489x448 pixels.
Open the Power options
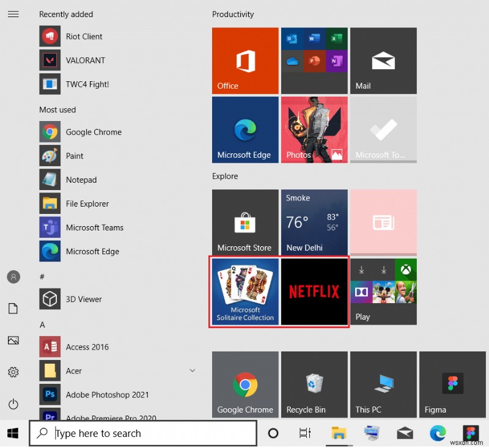(x=13, y=404)
